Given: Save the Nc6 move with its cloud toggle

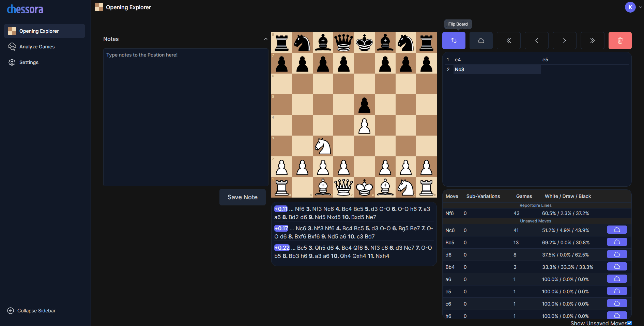Looking at the screenshot, I should (616, 230).
